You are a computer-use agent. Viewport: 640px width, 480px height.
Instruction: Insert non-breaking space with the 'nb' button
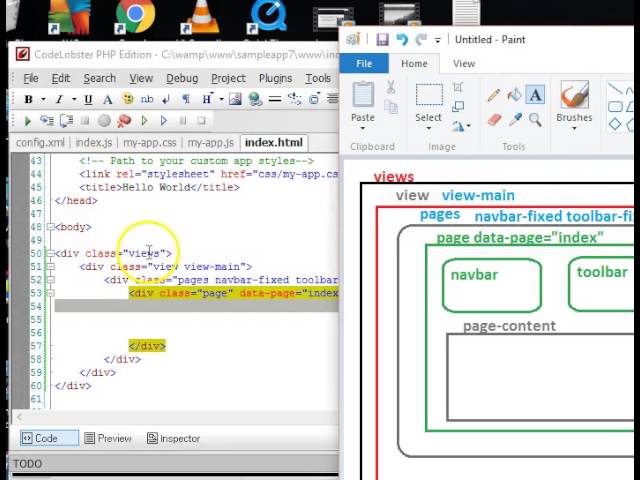click(x=147, y=99)
